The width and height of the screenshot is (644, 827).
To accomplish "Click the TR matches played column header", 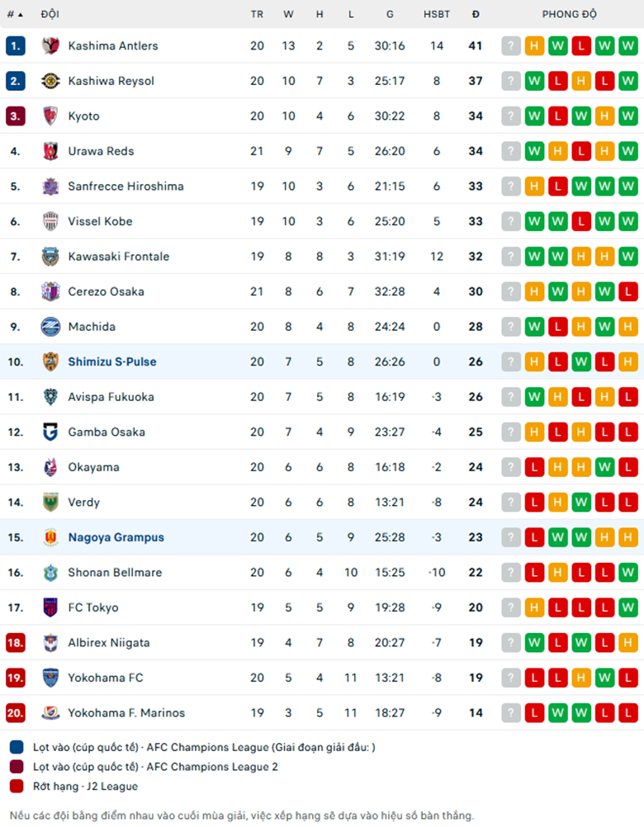I will [x=257, y=14].
